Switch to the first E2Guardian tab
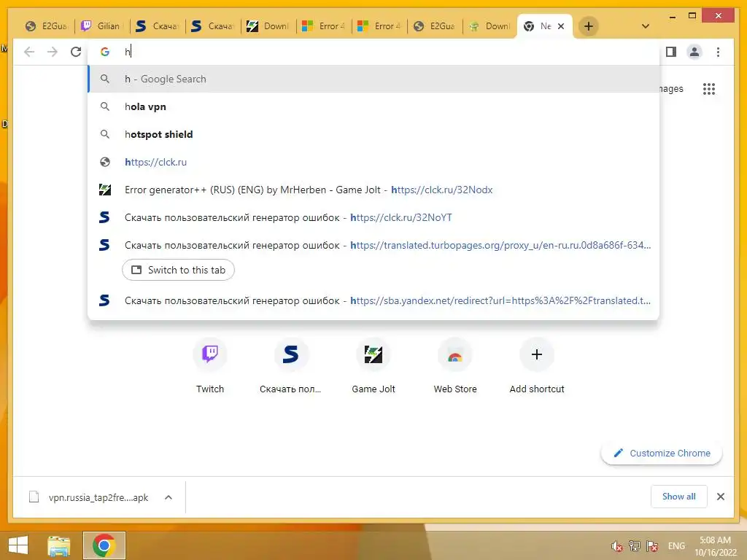 click(46, 26)
